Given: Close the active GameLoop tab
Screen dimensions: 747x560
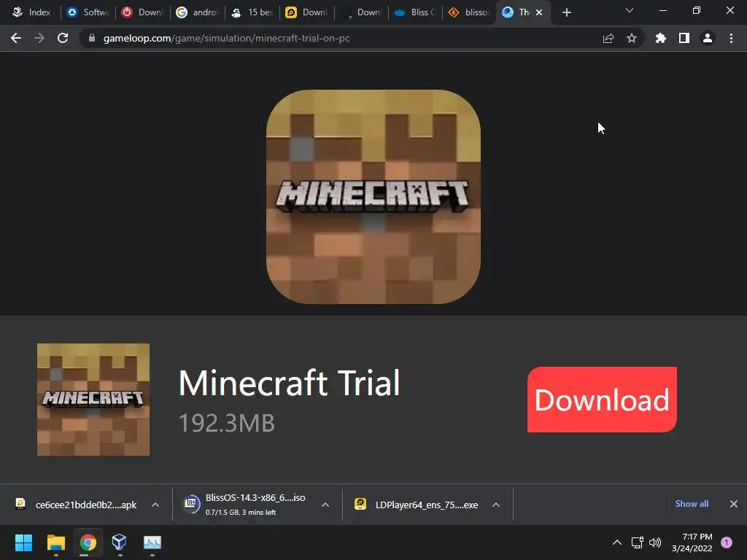Looking at the screenshot, I should (539, 12).
